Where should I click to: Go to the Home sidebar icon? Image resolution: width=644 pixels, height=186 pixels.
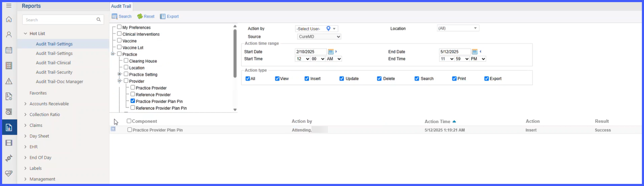(9, 19)
